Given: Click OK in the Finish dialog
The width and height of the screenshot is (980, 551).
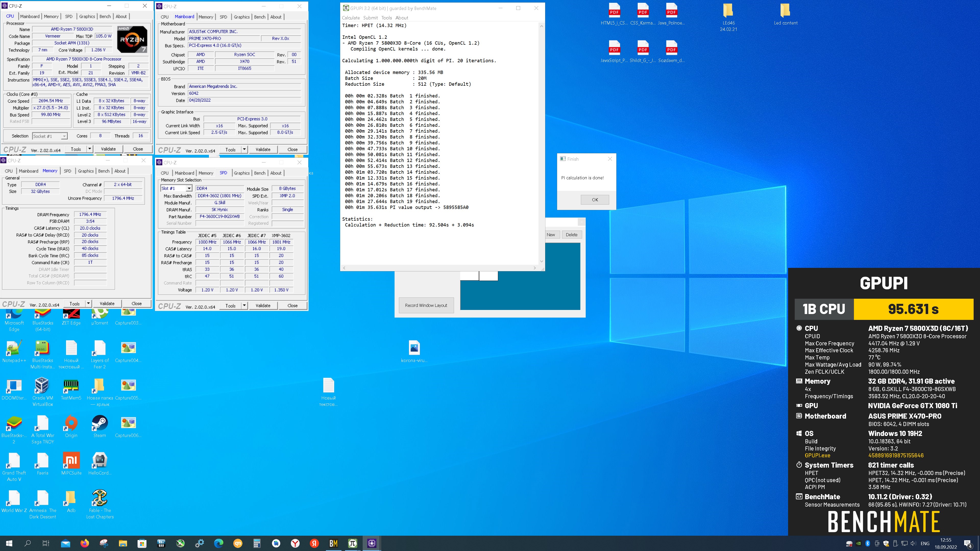Looking at the screenshot, I should 595,200.
